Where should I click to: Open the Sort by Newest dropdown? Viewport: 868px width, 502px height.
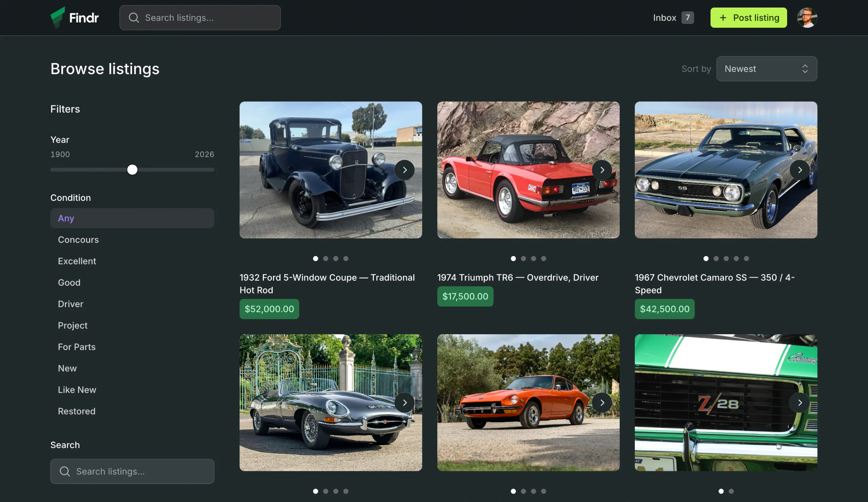pyautogui.click(x=767, y=69)
